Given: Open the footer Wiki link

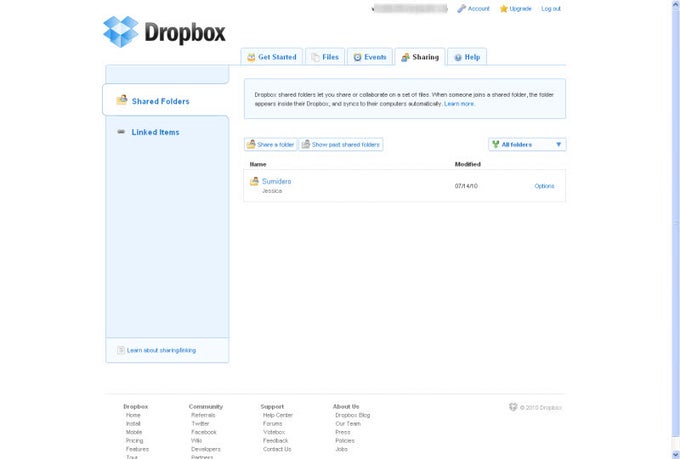Looking at the screenshot, I should point(196,441).
